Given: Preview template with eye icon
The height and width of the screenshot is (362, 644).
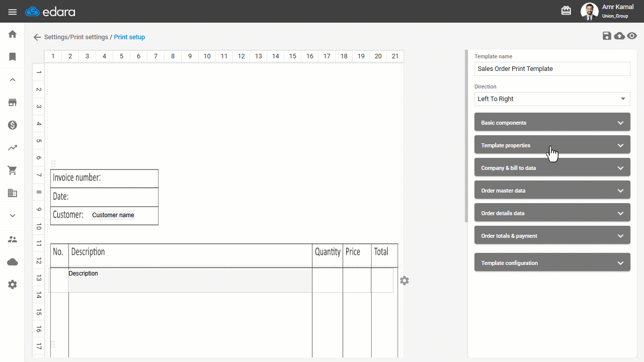Looking at the screenshot, I should pyautogui.click(x=632, y=36).
